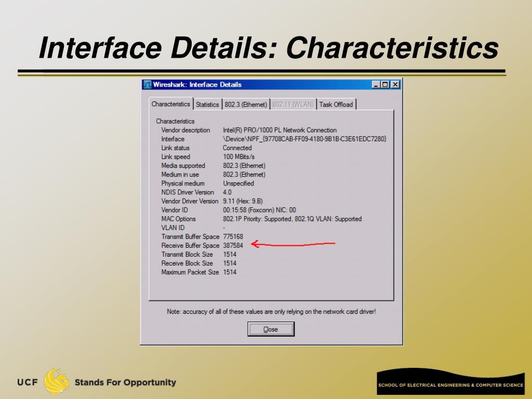The height and width of the screenshot is (399, 532).
Task: Click the MAC Options 802.1P Priority value
Action: click(292, 219)
